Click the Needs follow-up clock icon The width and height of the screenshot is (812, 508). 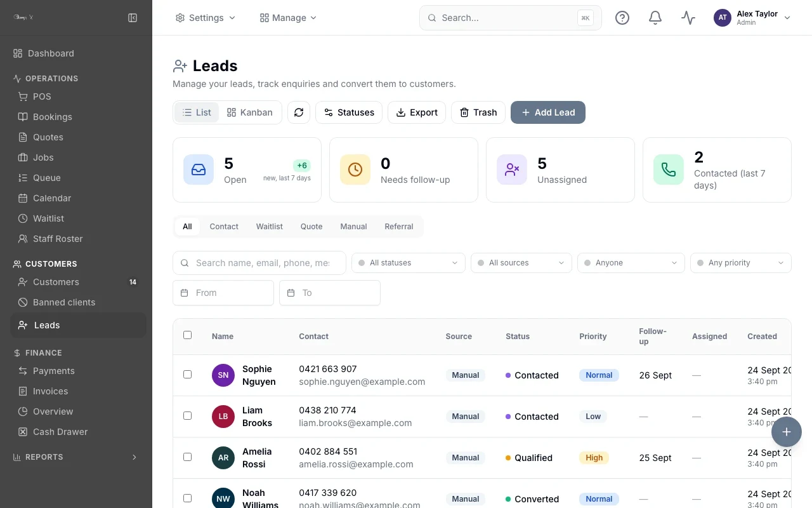coord(355,170)
